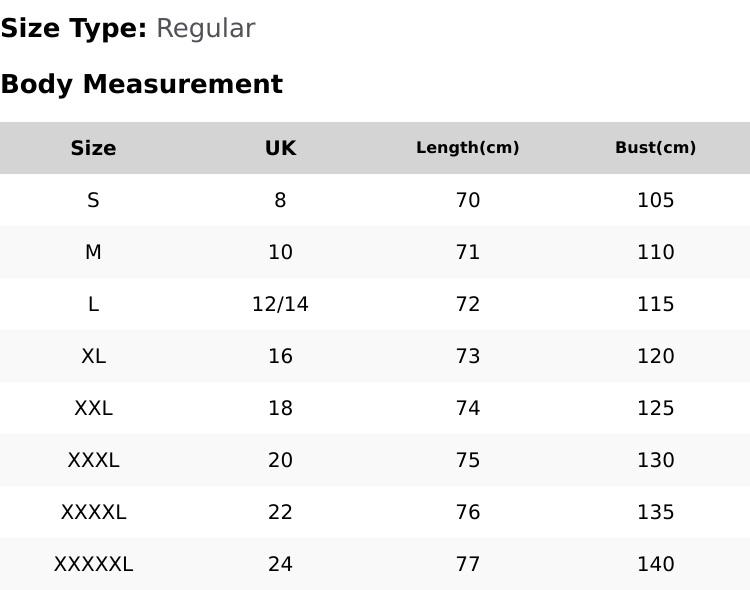
Task: Click the bust value 140
Action: (655, 564)
